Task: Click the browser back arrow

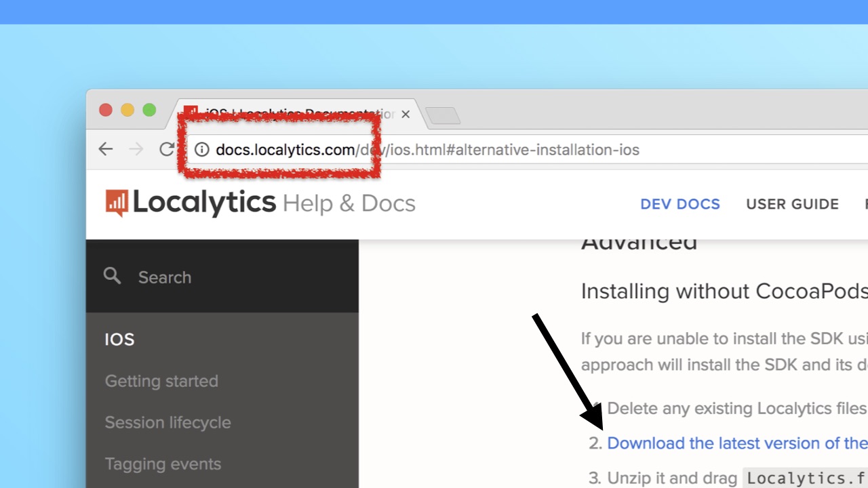Action: tap(106, 149)
